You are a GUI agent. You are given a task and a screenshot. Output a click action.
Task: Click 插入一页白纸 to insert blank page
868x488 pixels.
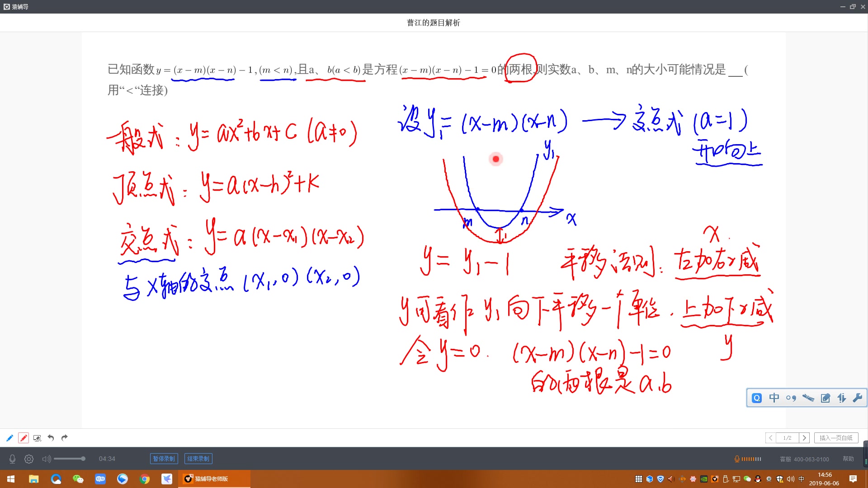pyautogui.click(x=836, y=438)
